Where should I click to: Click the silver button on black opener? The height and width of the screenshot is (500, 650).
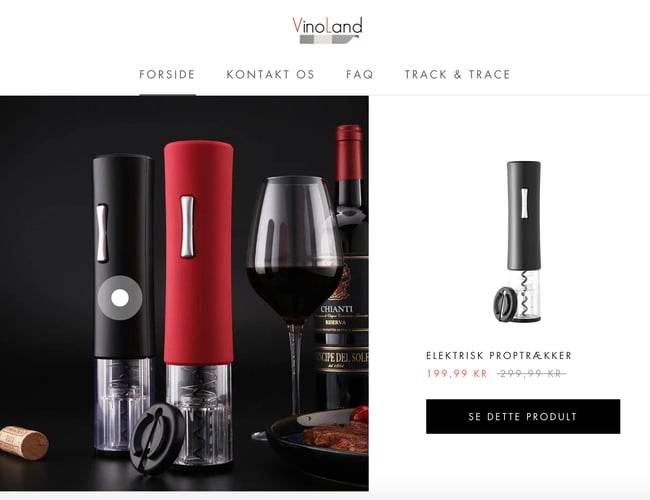point(102,233)
